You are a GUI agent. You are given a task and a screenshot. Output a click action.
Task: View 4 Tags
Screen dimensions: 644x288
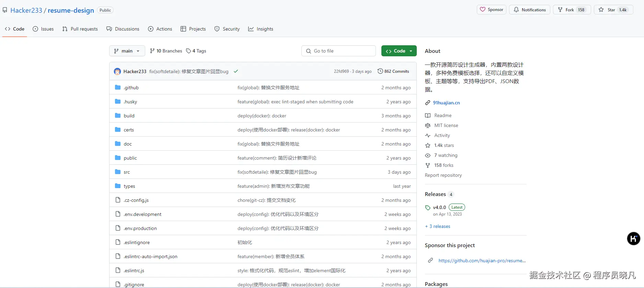196,51
